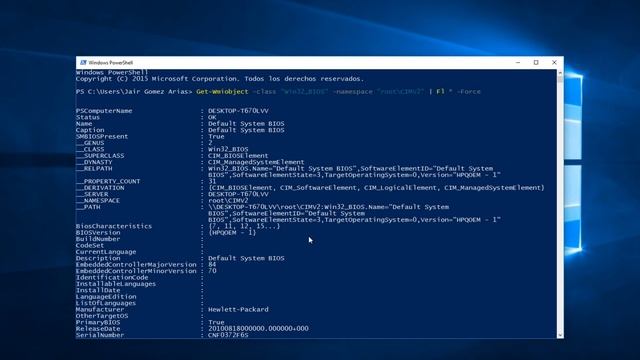Click the BuildNumber label
Image resolution: width=640 pixels, height=360 pixels.
click(x=98, y=239)
